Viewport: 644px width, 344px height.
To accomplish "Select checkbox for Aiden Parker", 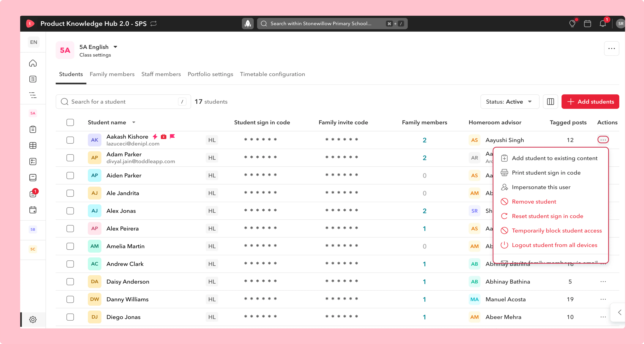I will pos(70,176).
